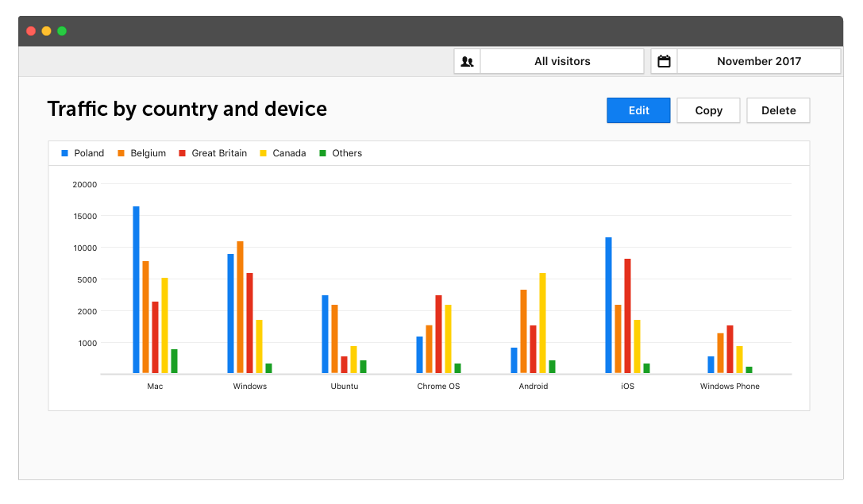
Task: Click the visitors people icon
Action: click(467, 62)
